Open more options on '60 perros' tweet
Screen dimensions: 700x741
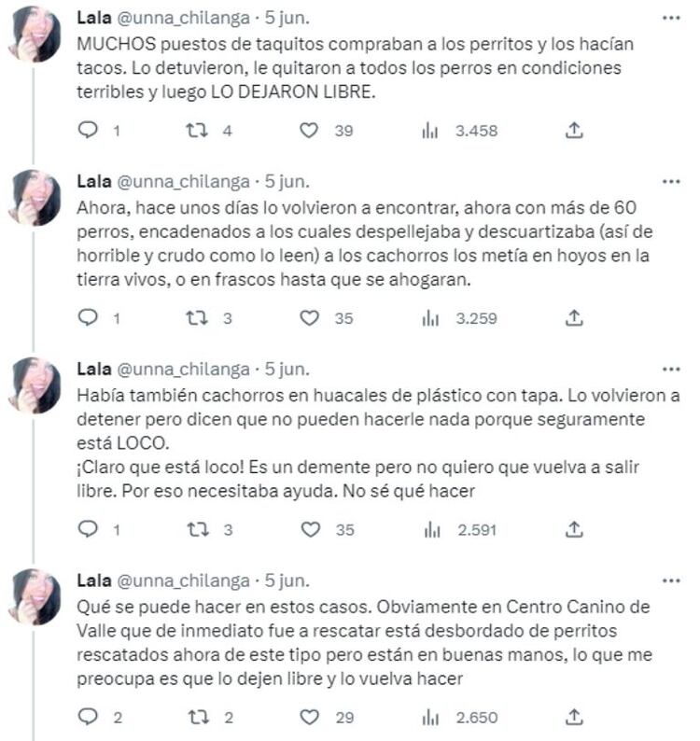(x=670, y=181)
